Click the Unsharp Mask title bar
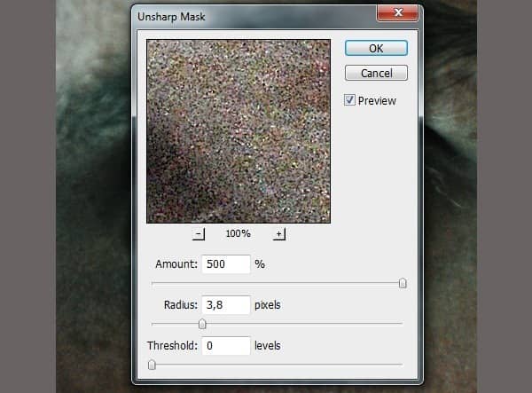 tap(254, 16)
